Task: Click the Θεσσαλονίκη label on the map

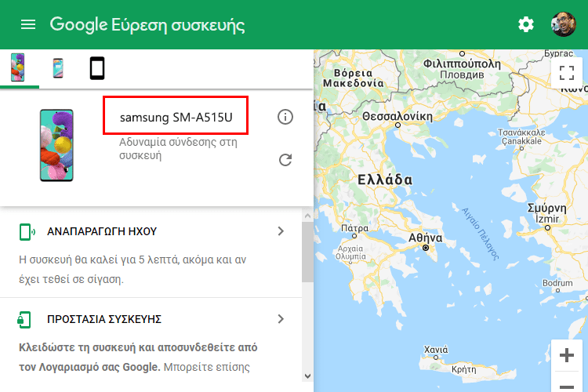Action: pos(397,116)
